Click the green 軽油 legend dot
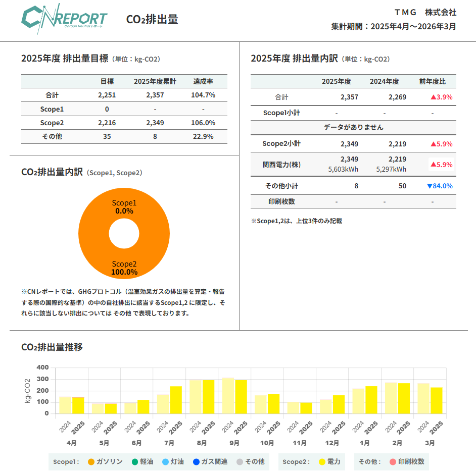 click(x=135, y=462)
